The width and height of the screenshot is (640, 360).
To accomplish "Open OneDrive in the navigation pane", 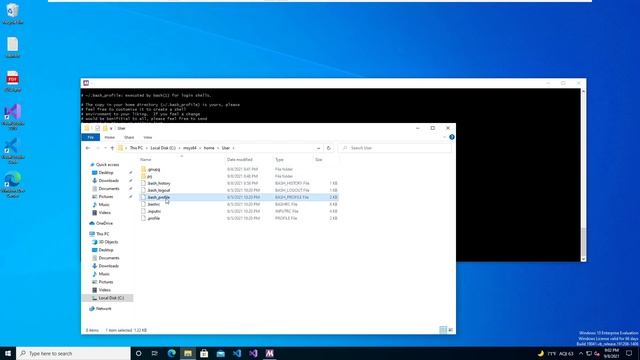I will [x=104, y=223].
